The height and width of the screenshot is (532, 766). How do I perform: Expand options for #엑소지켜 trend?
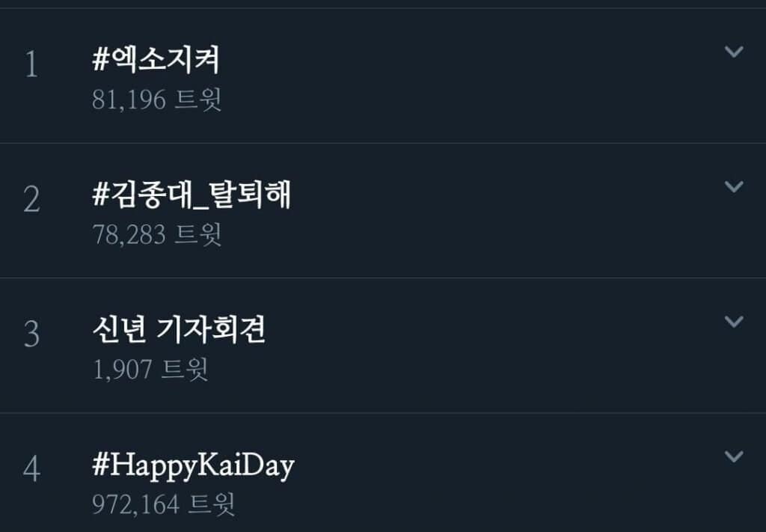tap(734, 52)
